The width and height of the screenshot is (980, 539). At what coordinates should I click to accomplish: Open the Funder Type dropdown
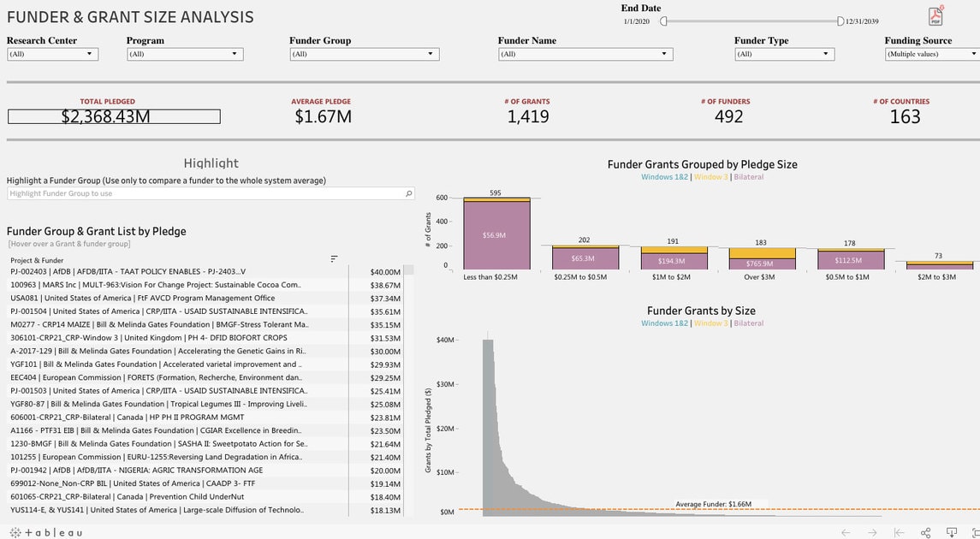784,54
